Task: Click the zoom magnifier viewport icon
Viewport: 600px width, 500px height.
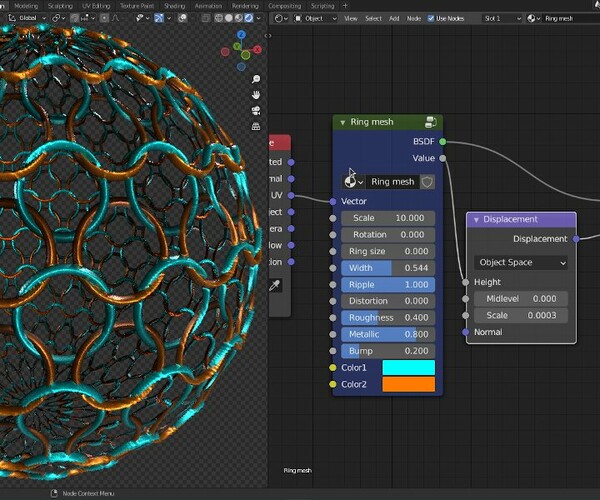Action: [x=256, y=79]
